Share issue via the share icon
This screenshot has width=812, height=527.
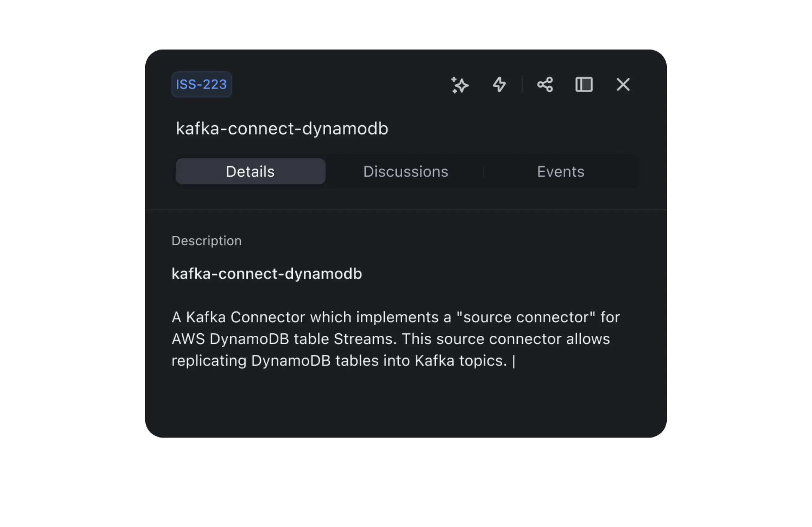545,84
